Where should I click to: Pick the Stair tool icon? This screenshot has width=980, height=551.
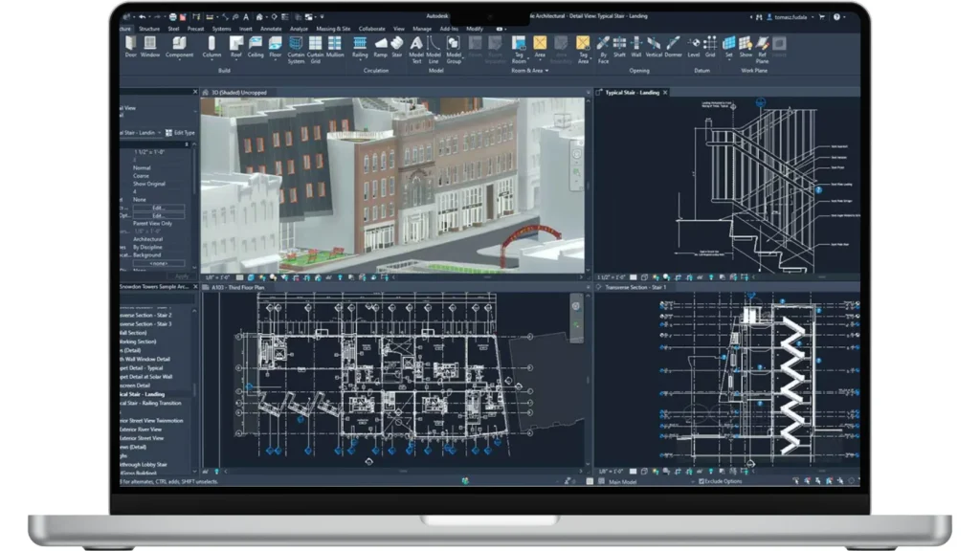(x=396, y=46)
